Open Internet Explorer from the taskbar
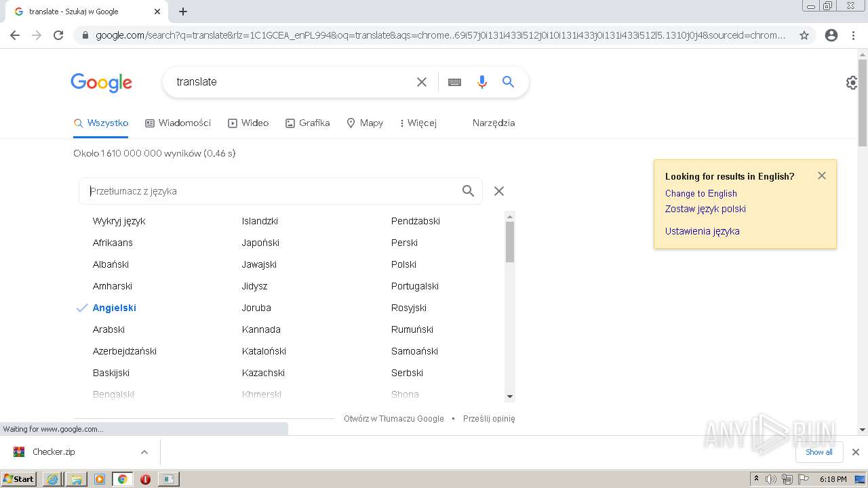The width and height of the screenshot is (868, 488). tap(52, 479)
